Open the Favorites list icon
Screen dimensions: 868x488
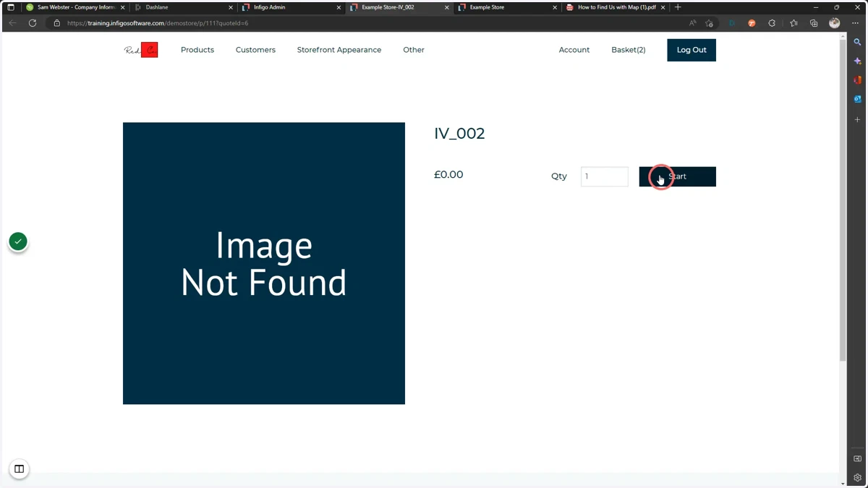click(793, 23)
